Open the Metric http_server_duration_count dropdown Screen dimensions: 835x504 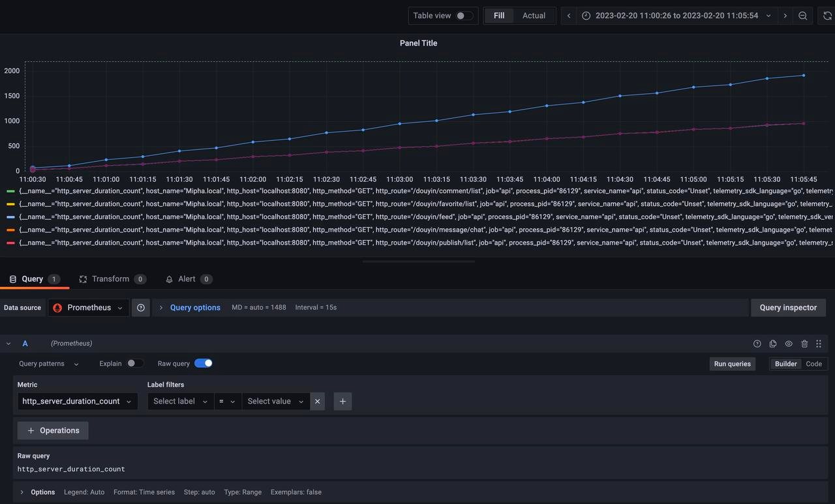point(78,401)
